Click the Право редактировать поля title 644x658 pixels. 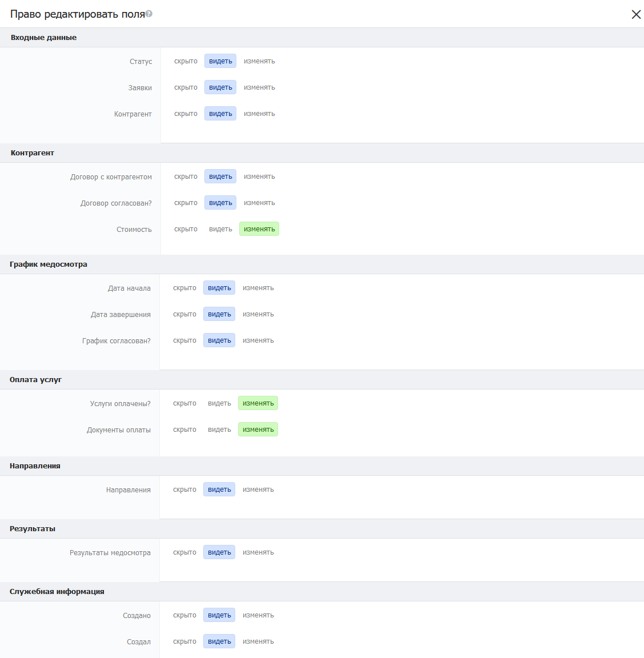tap(78, 14)
